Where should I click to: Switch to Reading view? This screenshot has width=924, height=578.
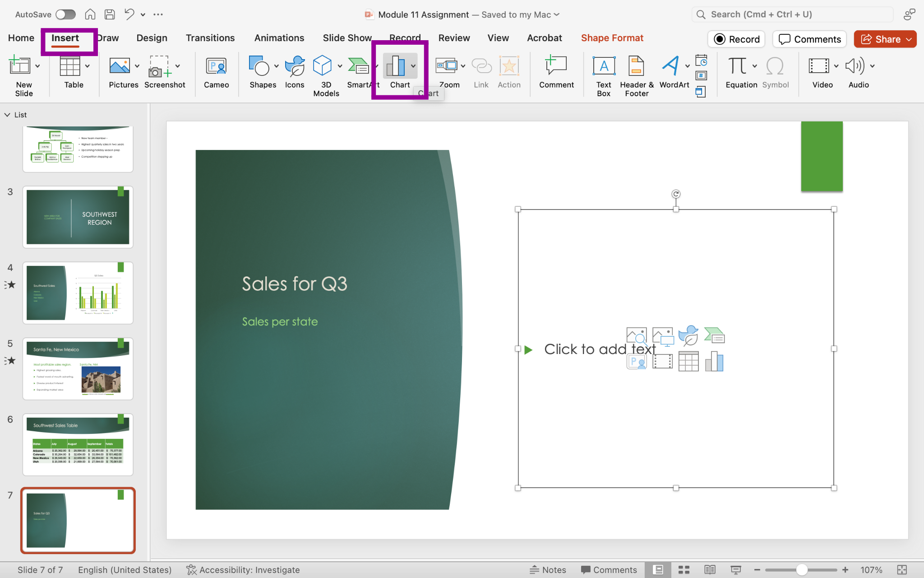(x=710, y=570)
